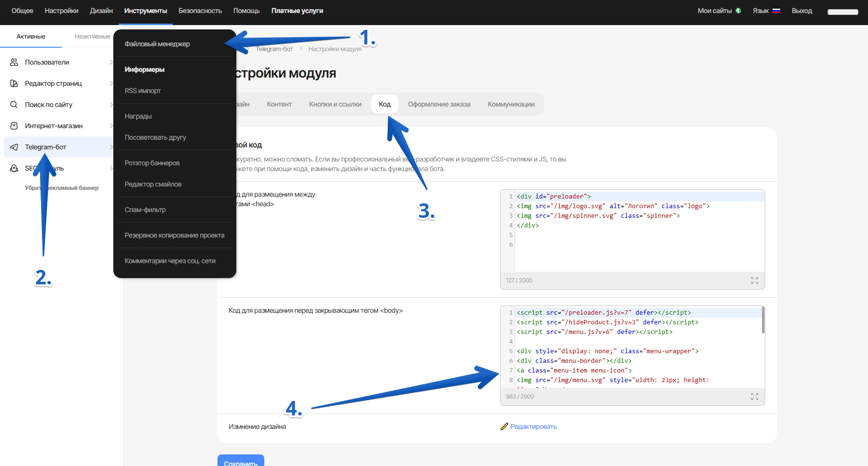Switch to the Активные tab

31,37
